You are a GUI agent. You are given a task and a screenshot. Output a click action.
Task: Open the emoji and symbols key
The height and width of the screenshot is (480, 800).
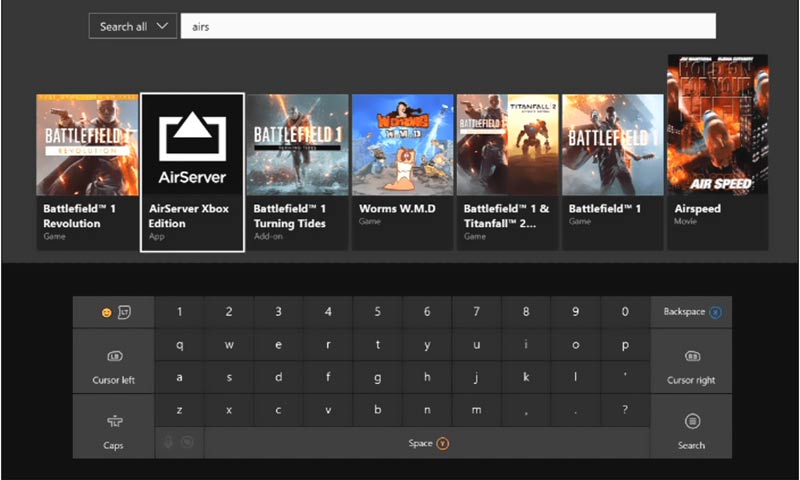point(113,312)
